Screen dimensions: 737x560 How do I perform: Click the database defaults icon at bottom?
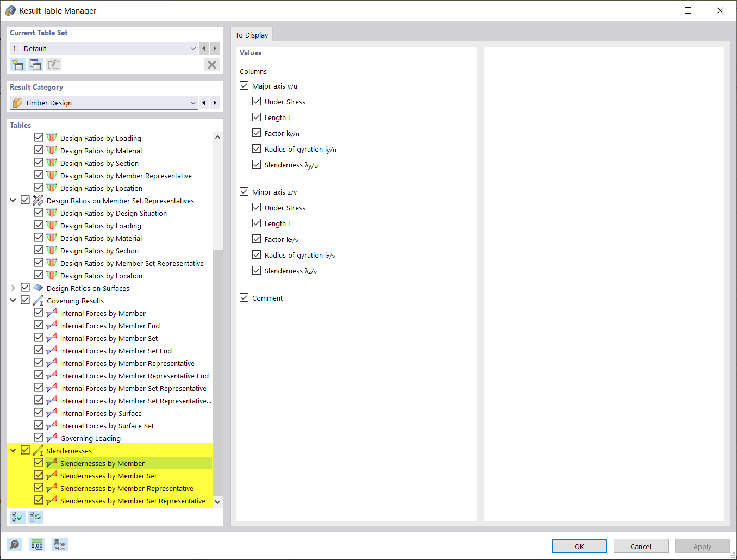coord(60,545)
